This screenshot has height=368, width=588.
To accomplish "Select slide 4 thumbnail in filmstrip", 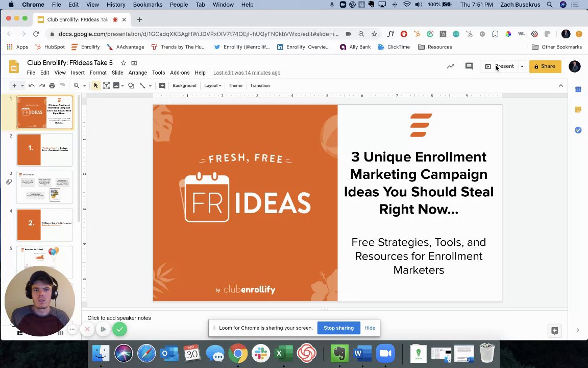I will point(45,225).
